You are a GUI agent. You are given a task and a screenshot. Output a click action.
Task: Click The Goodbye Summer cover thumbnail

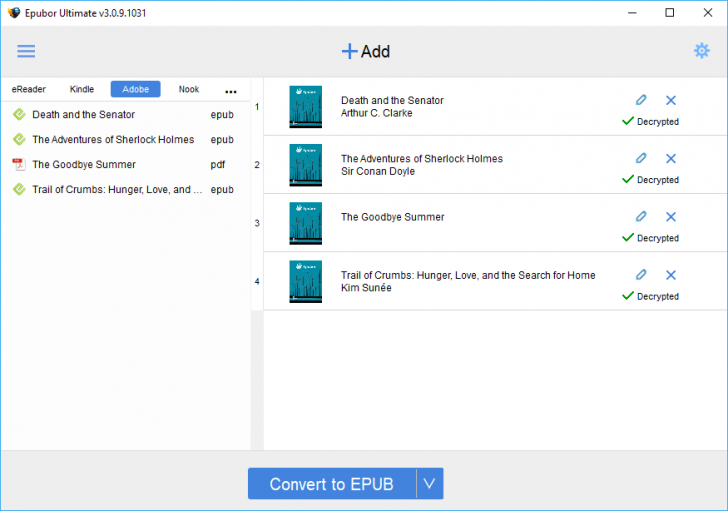[x=306, y=223]
